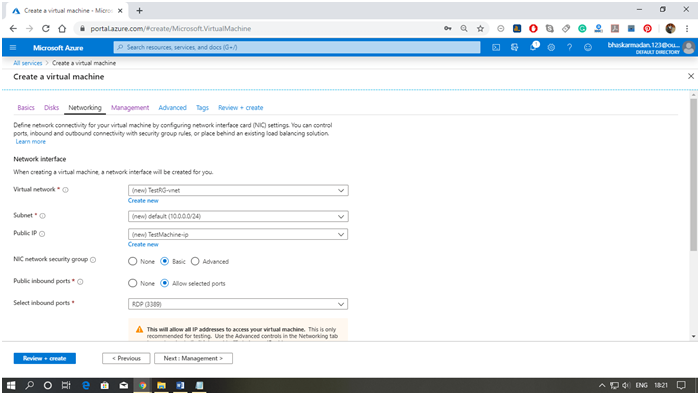Open the Chrome three-dot menu

tap(687, 29)
